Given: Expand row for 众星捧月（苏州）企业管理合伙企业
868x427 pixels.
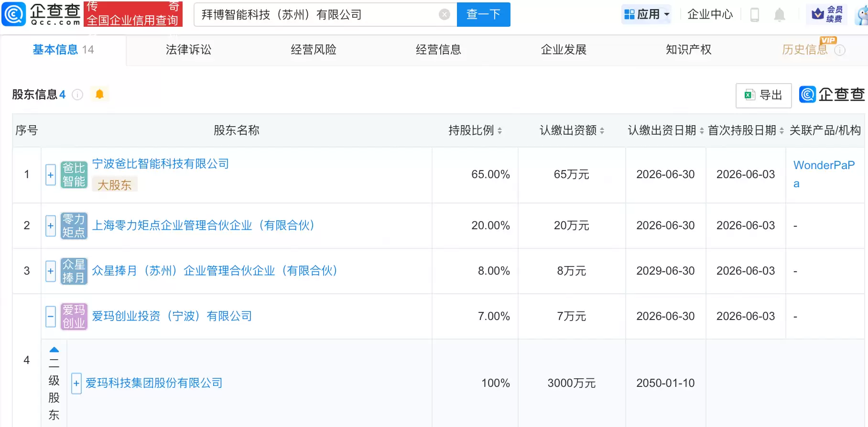Looking at the screenshot, I should [51, 271].
